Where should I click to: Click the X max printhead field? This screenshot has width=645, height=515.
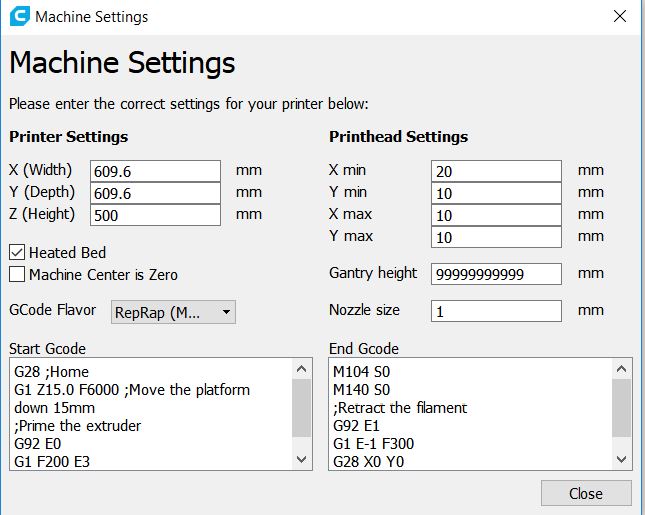[x=496, y=215]
